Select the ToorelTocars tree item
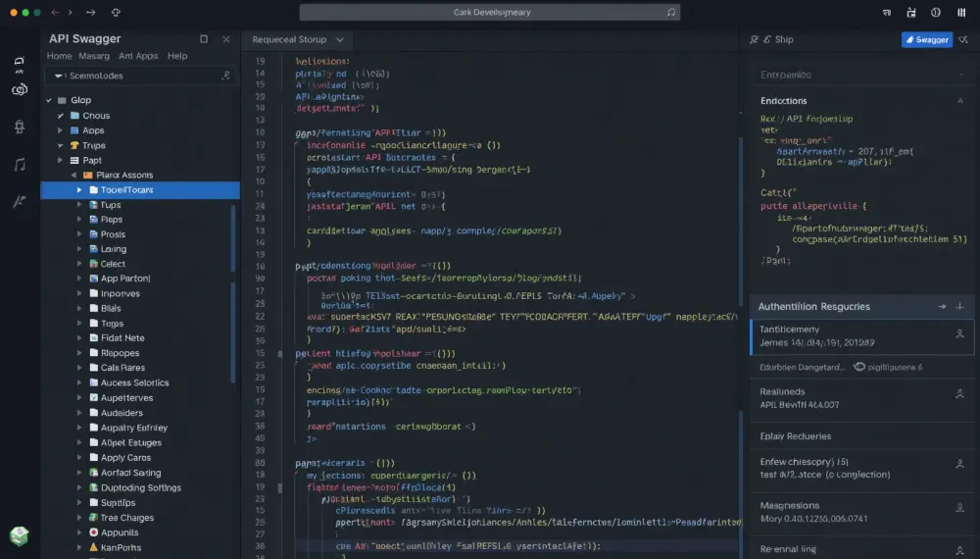This screenshot has height=559, width=980. 140,189
